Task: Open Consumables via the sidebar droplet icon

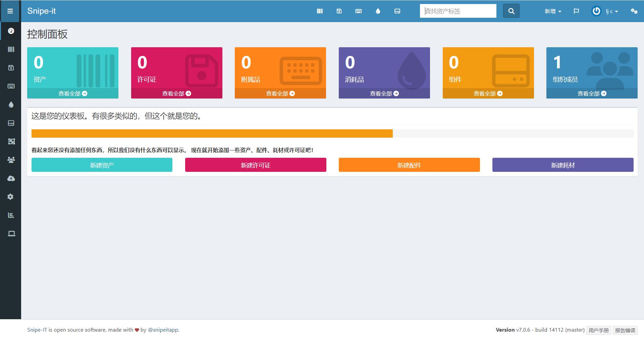Action: (x=11, y=105)
